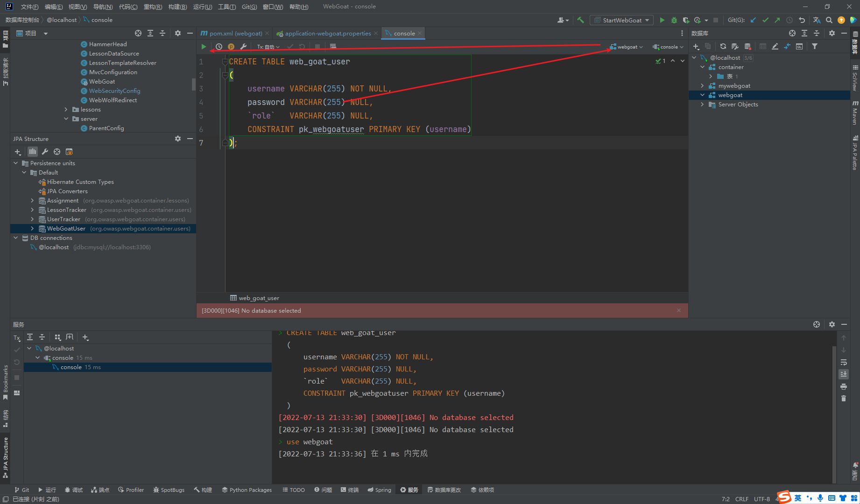This screenshot has height=504, width=860.
Task: Go to the next highlighted problem arrow
Action: click(x=683, y=61)
